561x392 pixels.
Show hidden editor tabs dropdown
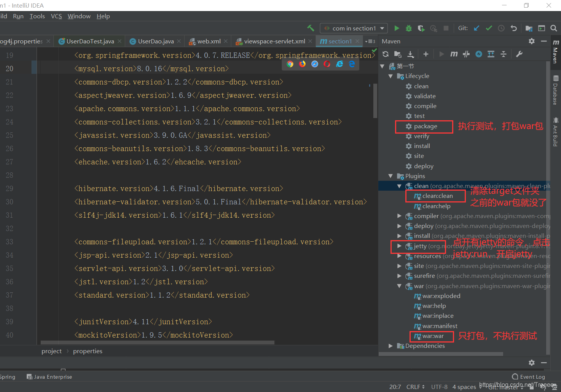tap(370, 41)
